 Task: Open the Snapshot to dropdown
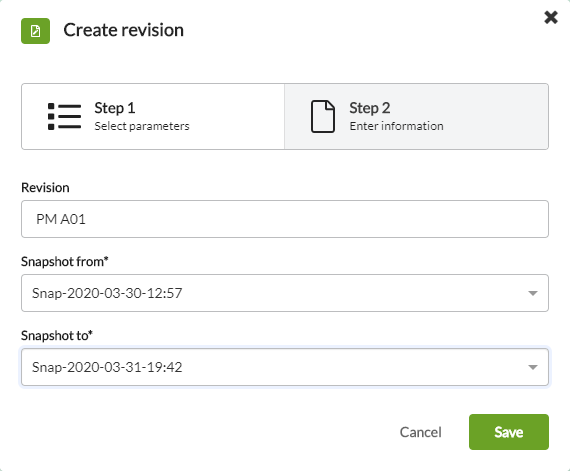tap(285, 367)
